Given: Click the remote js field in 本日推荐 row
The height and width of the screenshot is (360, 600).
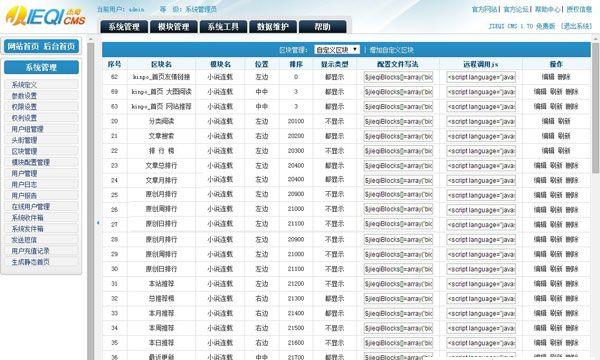Looking at the screenshot, I should point(481,343).
